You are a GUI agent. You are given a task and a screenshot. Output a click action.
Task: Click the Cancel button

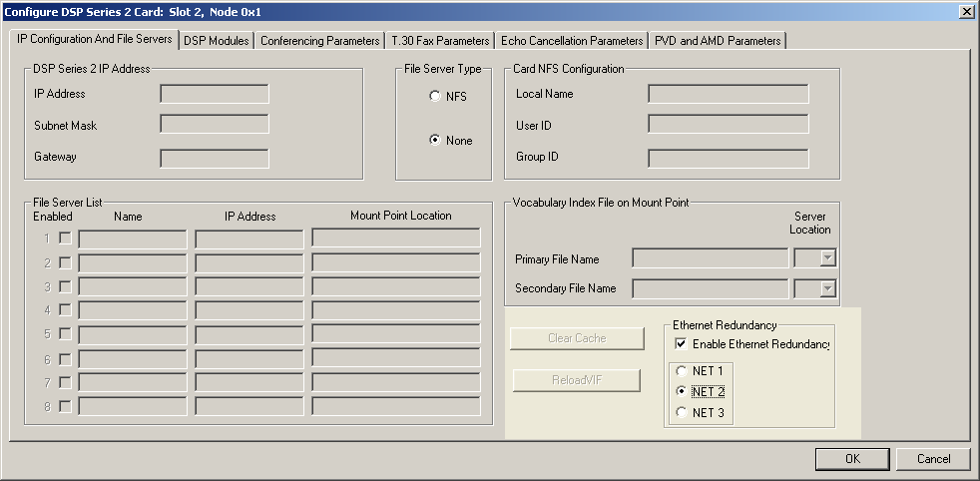coord(933,459)
